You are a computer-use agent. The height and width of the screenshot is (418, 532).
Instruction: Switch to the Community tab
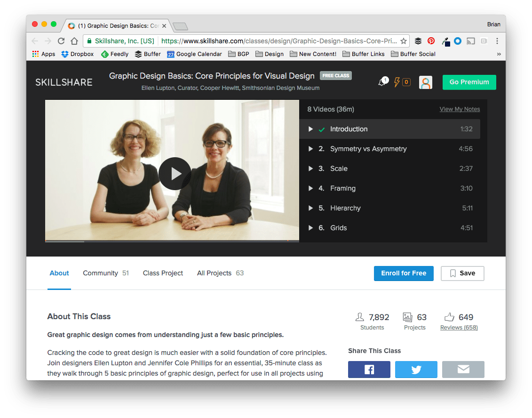coord(100,273)
